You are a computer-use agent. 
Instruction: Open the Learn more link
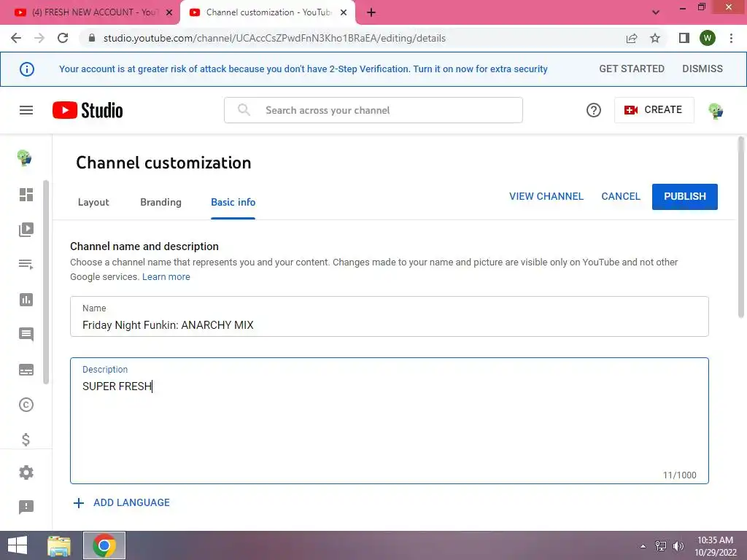(166, 276)
